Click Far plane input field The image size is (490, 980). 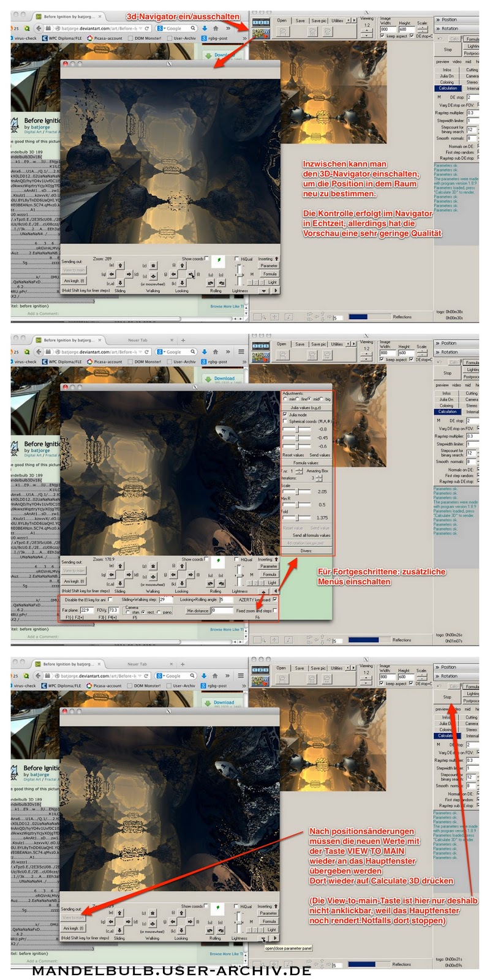tap(86, 610)
